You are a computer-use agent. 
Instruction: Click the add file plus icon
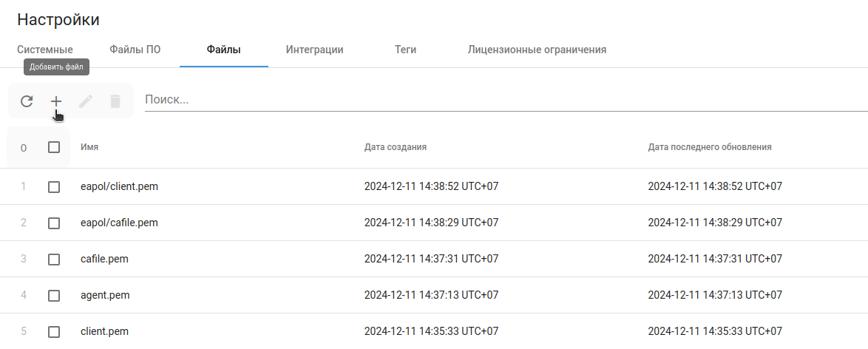pyautogui.click(x=56, y=101)
